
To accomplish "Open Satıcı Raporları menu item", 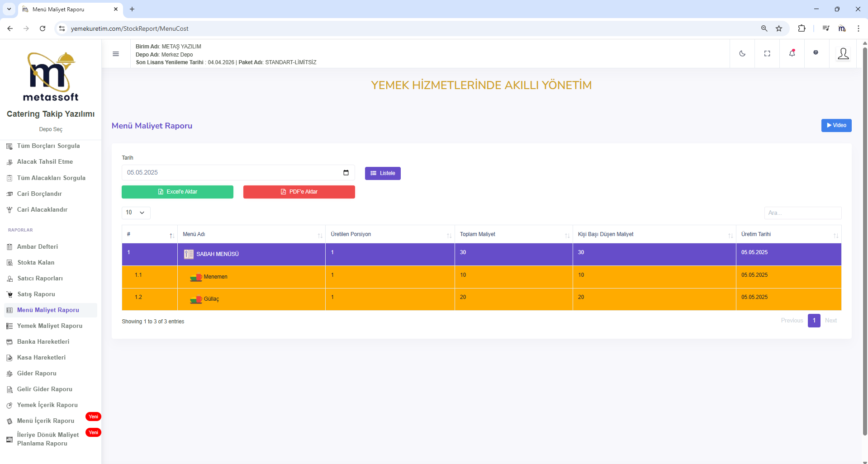I will 40,279.
